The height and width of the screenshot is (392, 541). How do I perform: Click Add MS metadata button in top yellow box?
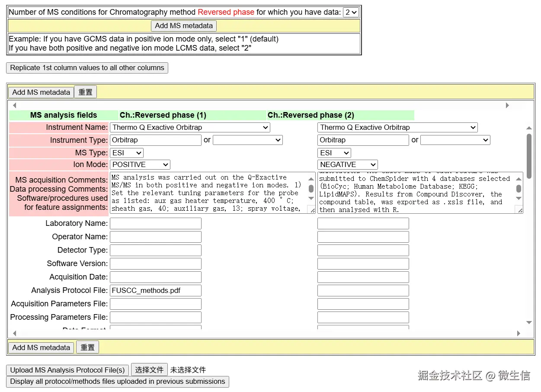coord(184,26)
